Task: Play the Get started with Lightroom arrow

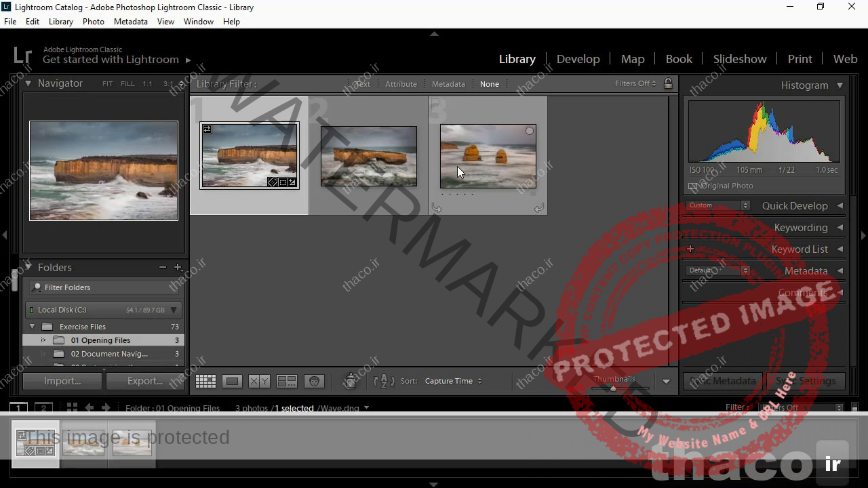Action: pos(189,60)
